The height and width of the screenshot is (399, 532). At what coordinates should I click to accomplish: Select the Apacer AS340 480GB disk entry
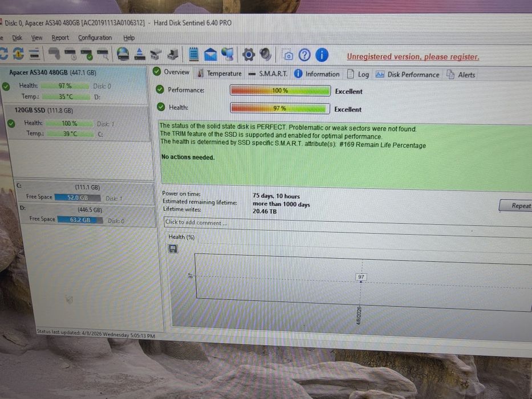point(74,85)
